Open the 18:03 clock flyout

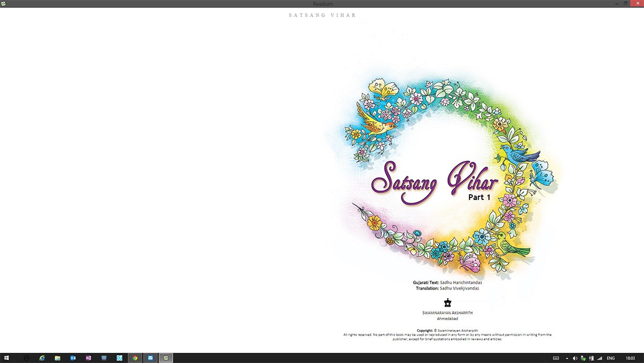point(630,358)
